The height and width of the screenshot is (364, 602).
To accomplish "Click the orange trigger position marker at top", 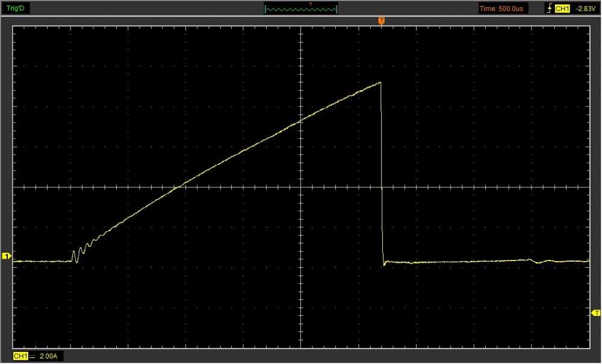I will (x=381, y=21).
